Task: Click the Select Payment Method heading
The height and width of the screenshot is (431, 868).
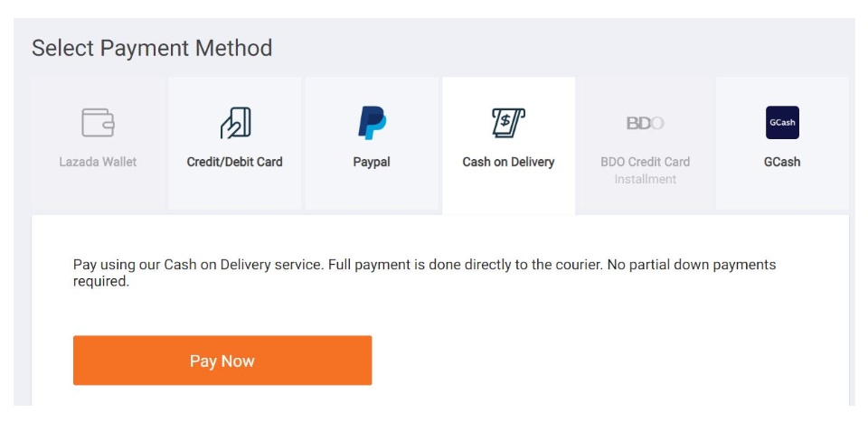Action: tap(152, 48)
